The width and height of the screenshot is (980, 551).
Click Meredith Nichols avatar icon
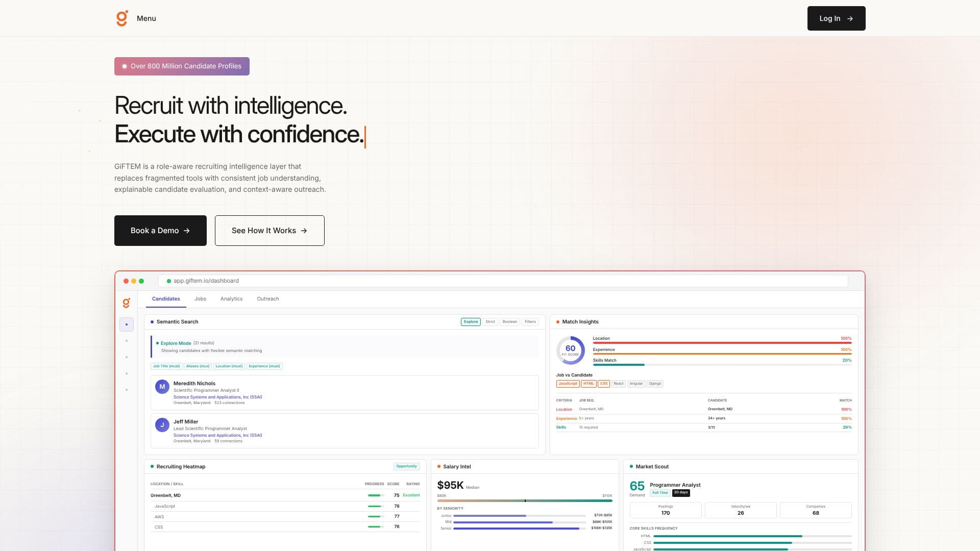tap(162, 387)
